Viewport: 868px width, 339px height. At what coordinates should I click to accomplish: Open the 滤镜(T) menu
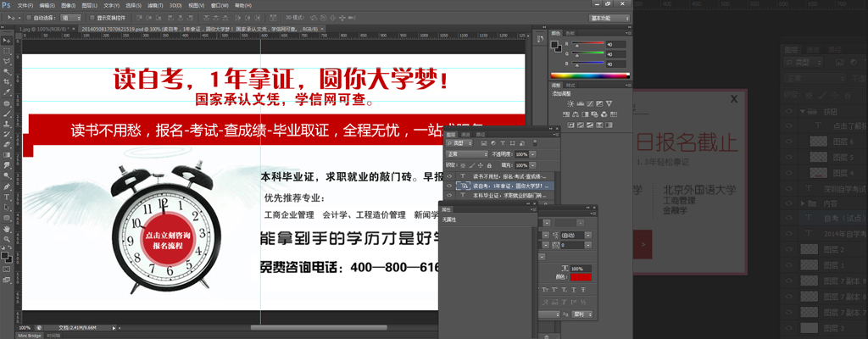pos(155,5)
